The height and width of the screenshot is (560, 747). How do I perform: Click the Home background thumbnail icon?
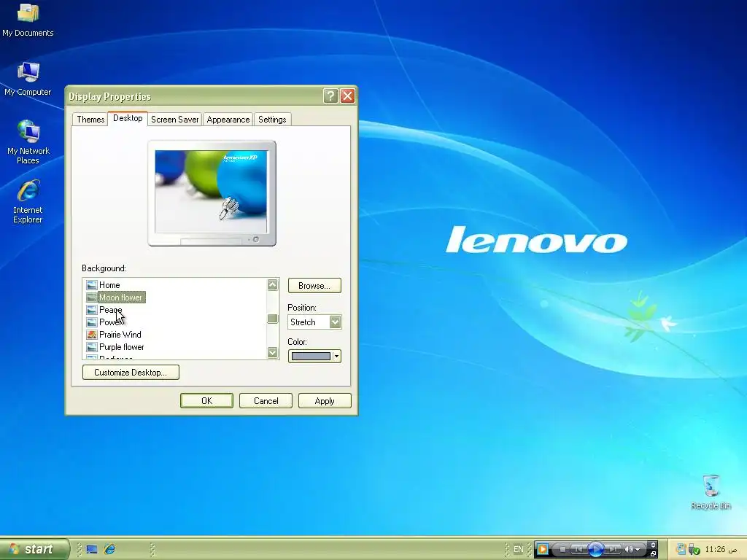point(91,285)
